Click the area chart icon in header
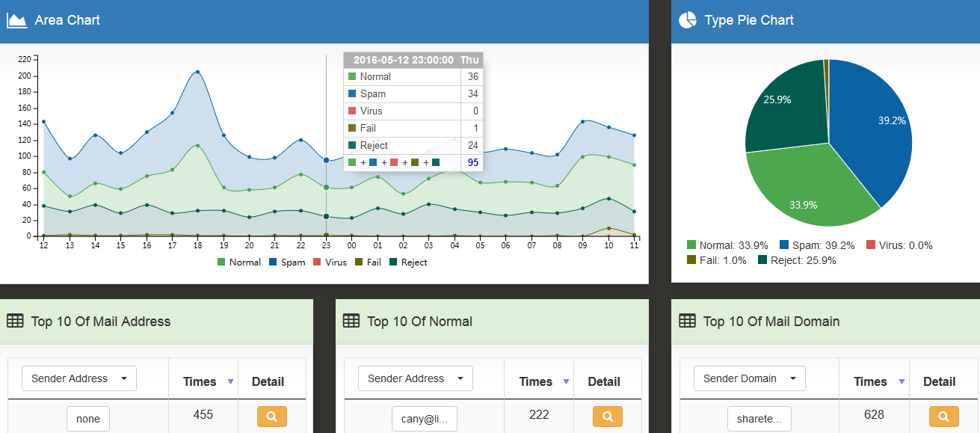 point(17,20)
